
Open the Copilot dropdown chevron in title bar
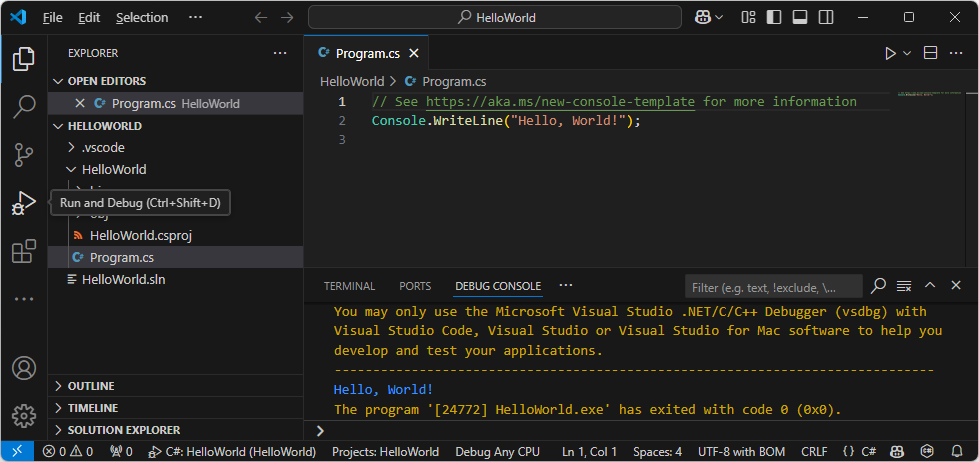[x=719, y=17]
